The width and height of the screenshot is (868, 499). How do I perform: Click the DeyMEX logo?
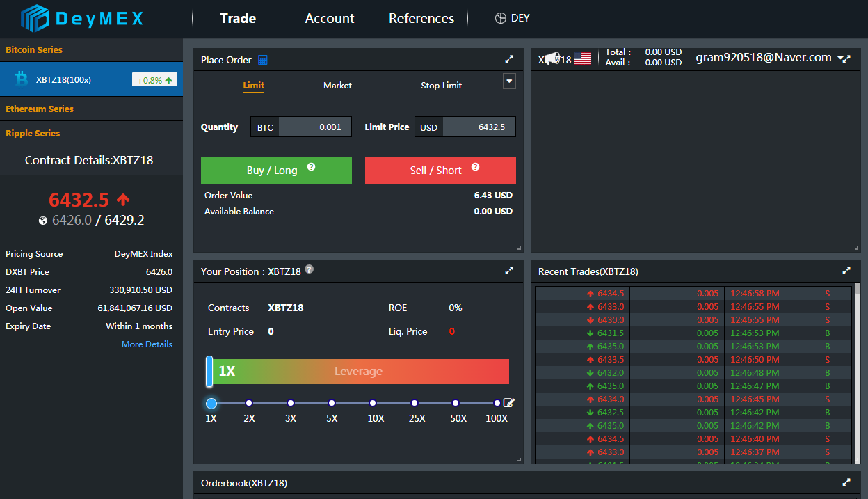click(x=82, y=19)
